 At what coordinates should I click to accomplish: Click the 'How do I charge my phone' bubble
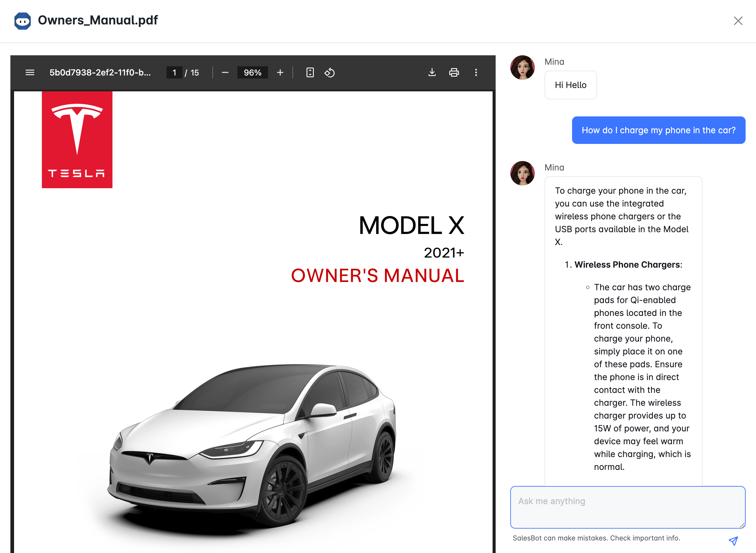658,130
